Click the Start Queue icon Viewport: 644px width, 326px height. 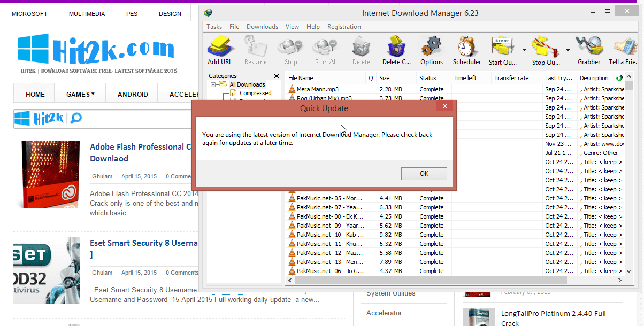tap(503, 47)
